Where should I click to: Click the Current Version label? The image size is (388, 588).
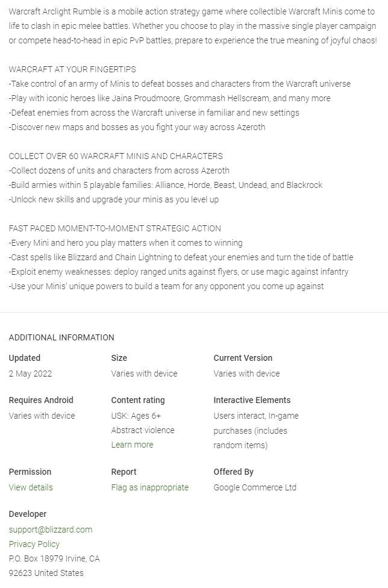click(243, 358)
